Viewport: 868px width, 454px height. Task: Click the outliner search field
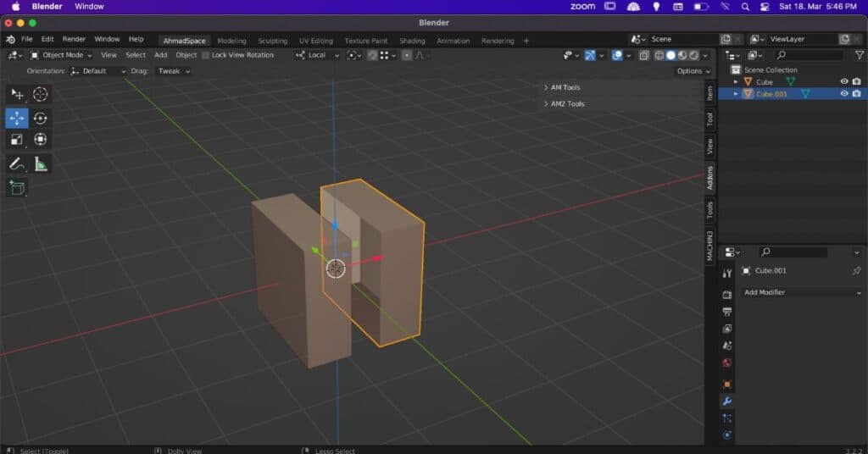809,55
